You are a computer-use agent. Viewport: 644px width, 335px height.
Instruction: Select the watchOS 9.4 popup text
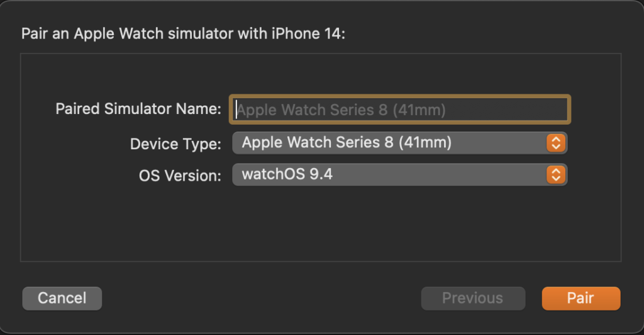(x=287, y=174)
